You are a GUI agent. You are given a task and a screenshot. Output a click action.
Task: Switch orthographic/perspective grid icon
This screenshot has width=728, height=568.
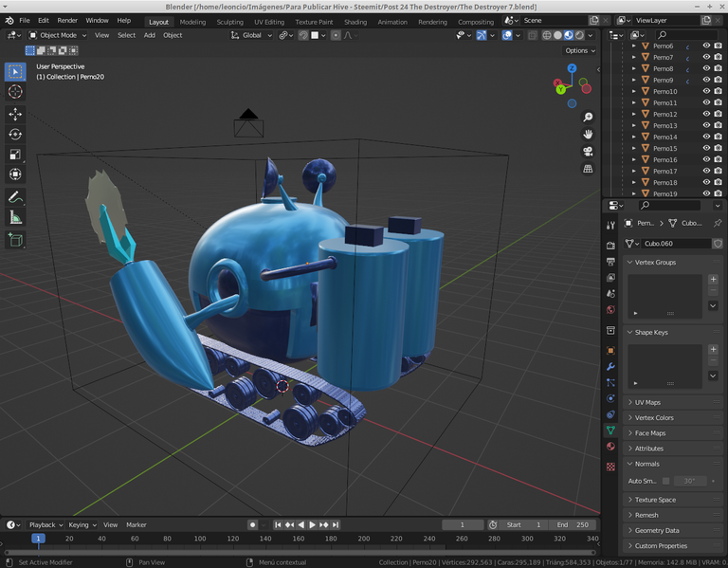pos(588,169)
